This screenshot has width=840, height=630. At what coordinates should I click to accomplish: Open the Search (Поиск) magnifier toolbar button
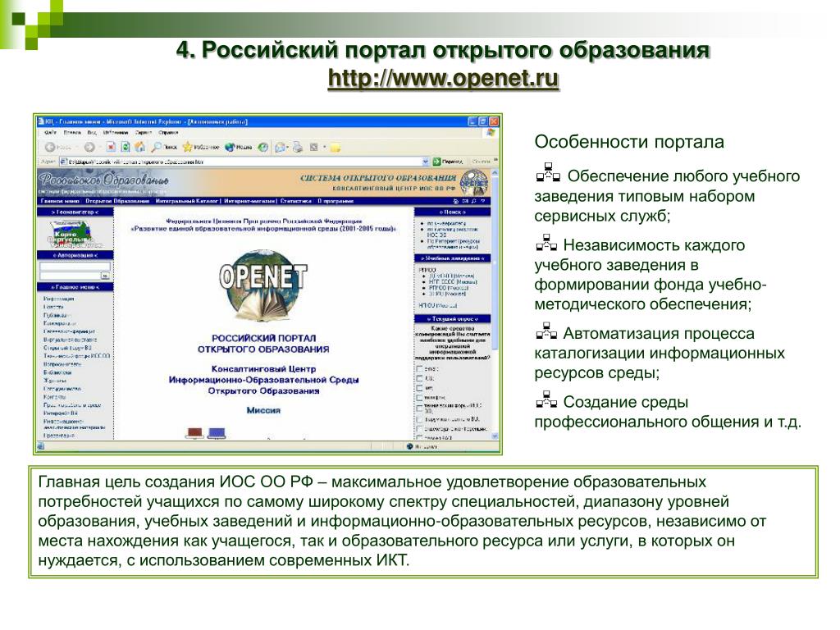164,147
